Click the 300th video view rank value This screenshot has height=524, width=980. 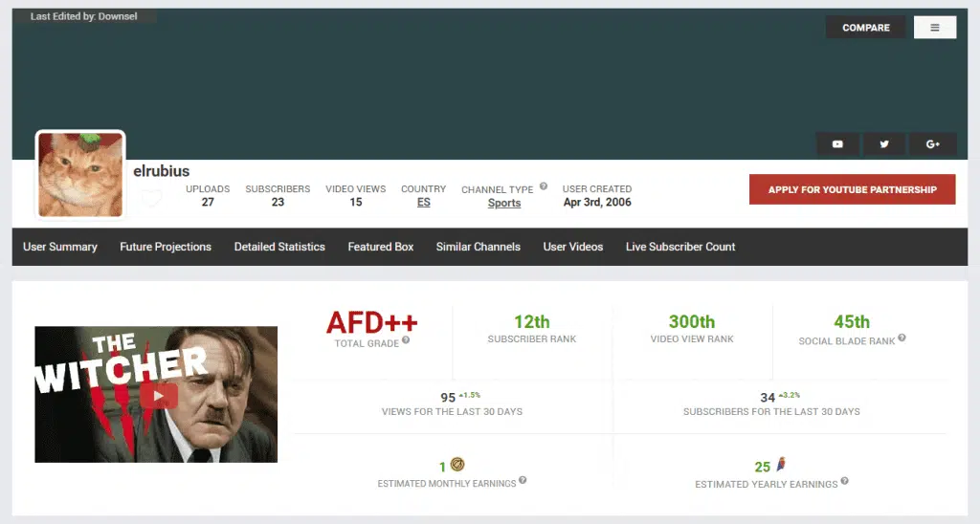pos(692,321)
